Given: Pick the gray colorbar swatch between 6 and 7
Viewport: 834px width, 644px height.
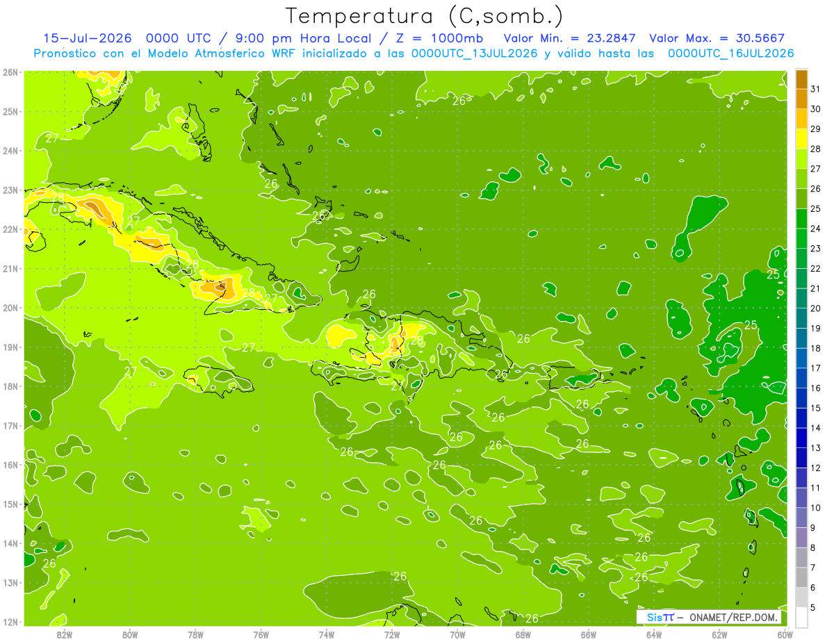Looking at the screenshot, I should pyautogui.click(x=801, y=577).
